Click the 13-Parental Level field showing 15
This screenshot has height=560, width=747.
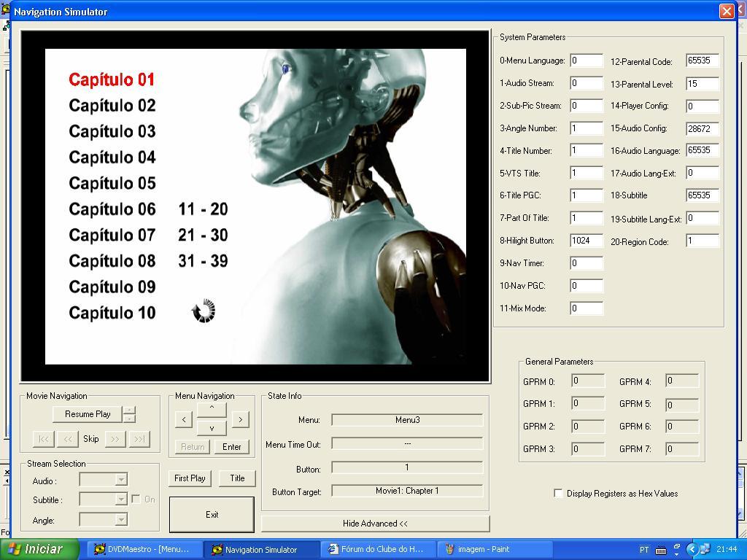coord(703,84)
